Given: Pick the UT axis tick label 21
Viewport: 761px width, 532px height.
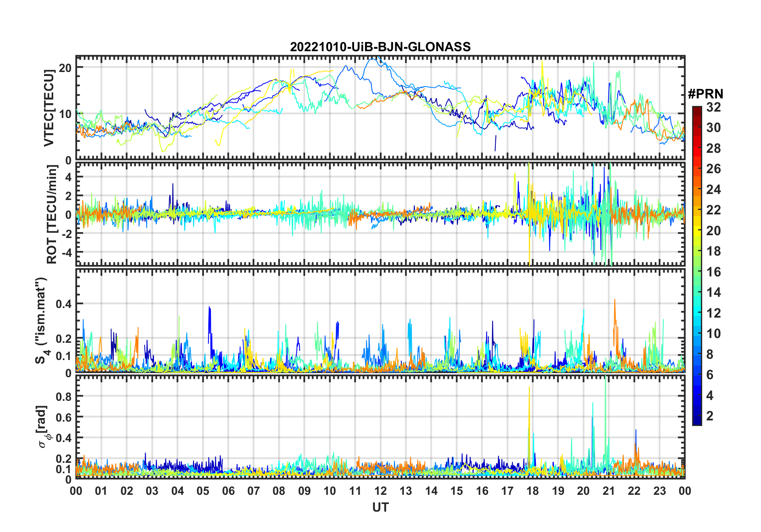Looking at the screenshot, I should click(609, 491).
